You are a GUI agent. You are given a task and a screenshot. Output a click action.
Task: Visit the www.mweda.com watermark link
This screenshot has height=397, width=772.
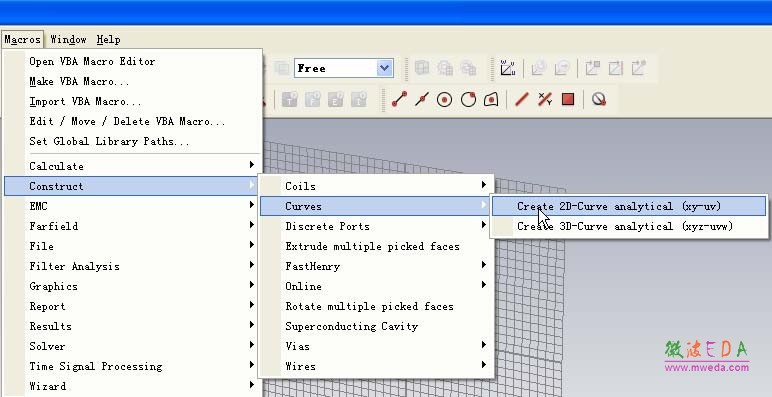point(707,367)
